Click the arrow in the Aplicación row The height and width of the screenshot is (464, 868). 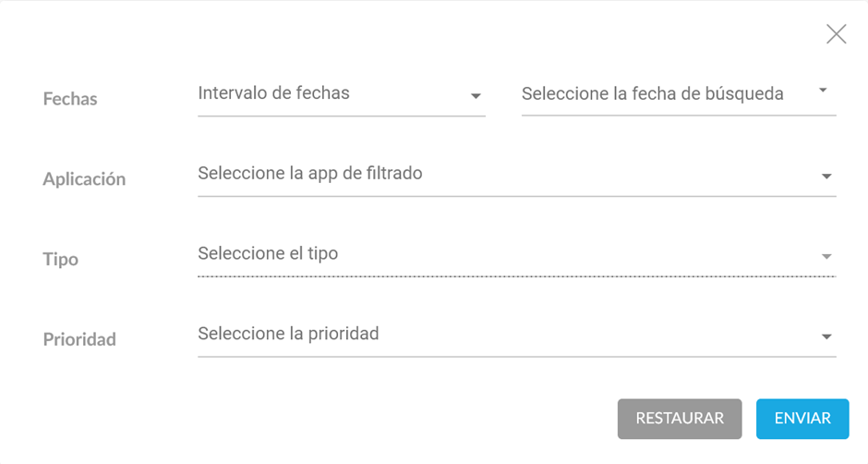click(826, 177)
